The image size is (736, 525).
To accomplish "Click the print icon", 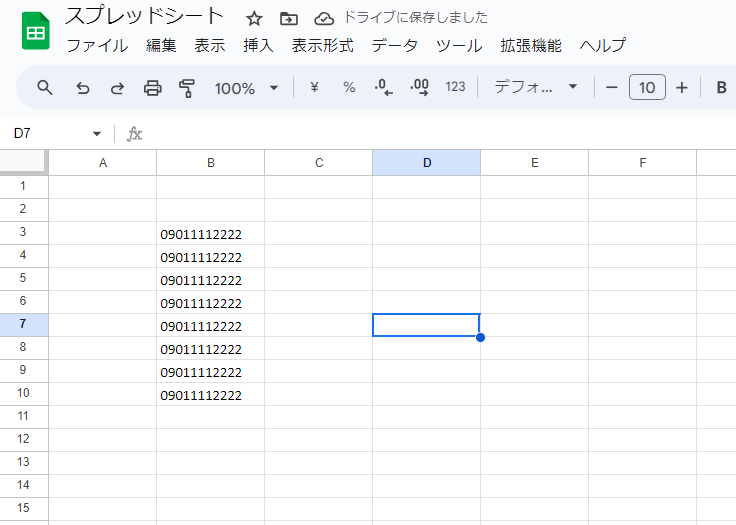I will pyautogui.click(x=152, y=88).
